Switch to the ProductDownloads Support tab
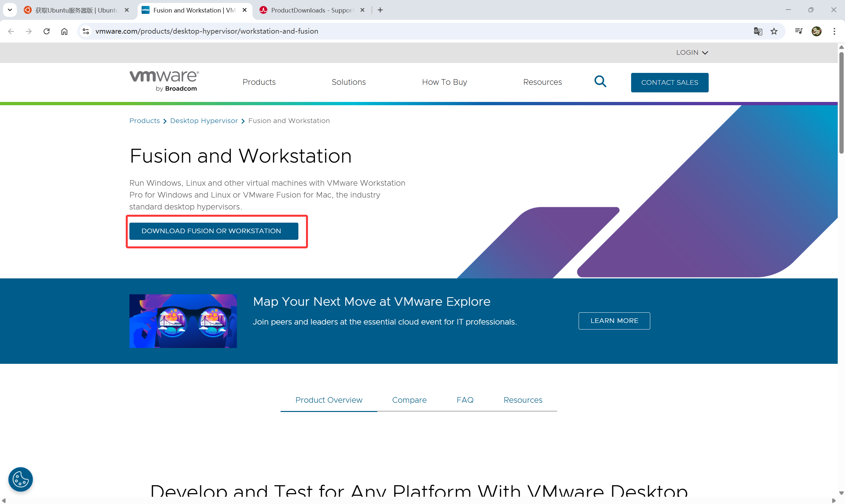 tap(312, 10)
